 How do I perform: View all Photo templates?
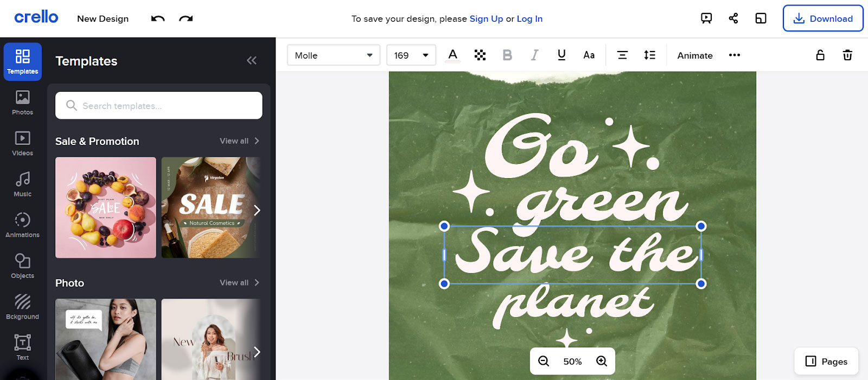pos(239,282)
